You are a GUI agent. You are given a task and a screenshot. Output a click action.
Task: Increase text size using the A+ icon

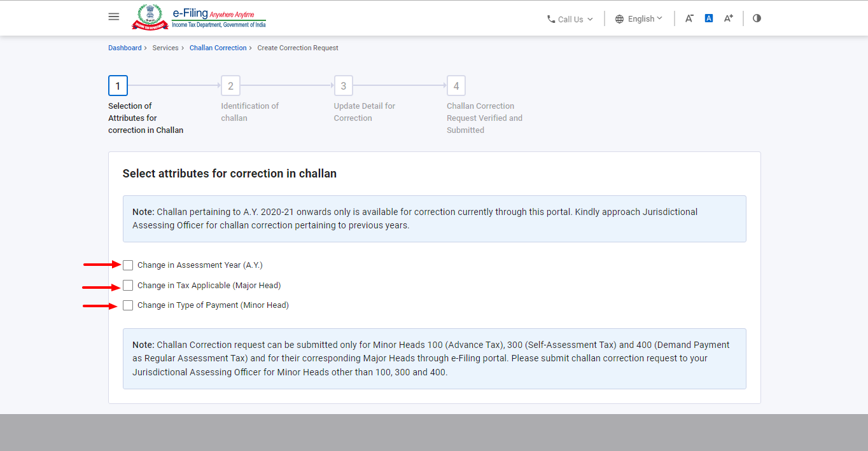point(728,18)
